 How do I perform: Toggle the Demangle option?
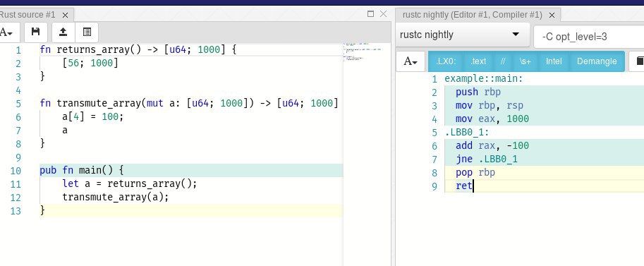[x=597, y=61]
